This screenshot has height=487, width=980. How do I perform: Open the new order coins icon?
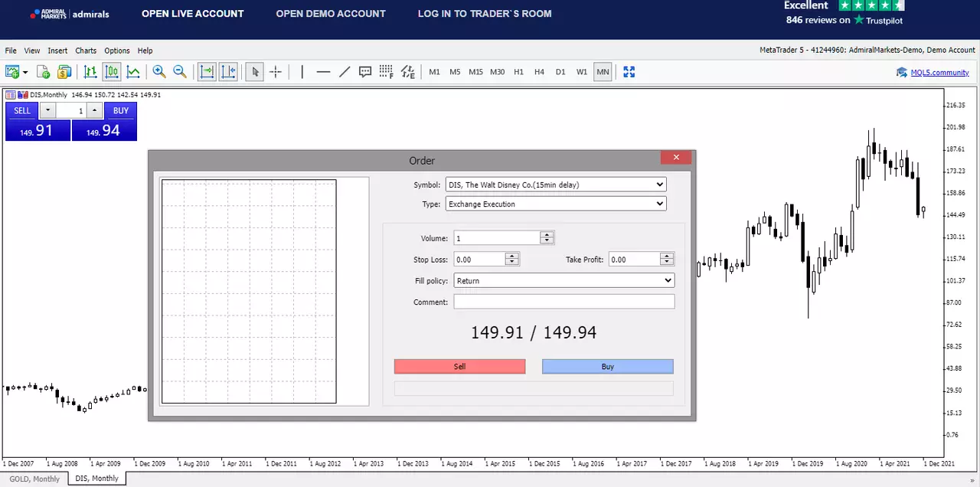64,72
